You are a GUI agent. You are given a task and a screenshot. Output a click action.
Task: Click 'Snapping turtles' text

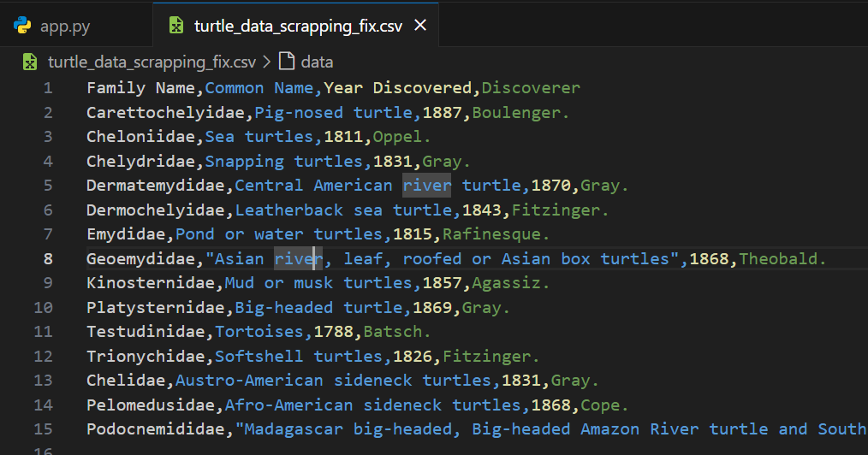pyautogui.click(x=284, y=162)
